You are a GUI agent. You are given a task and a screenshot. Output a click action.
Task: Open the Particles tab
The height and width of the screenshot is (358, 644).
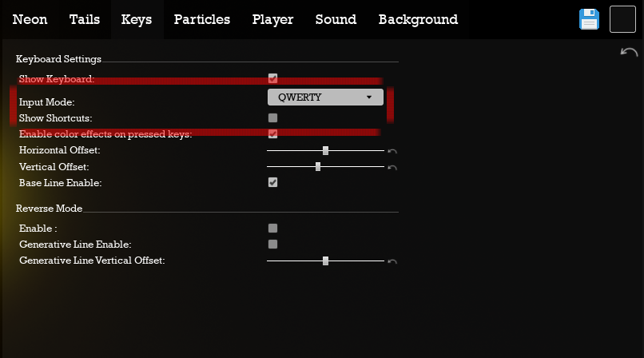coord(201,19)
